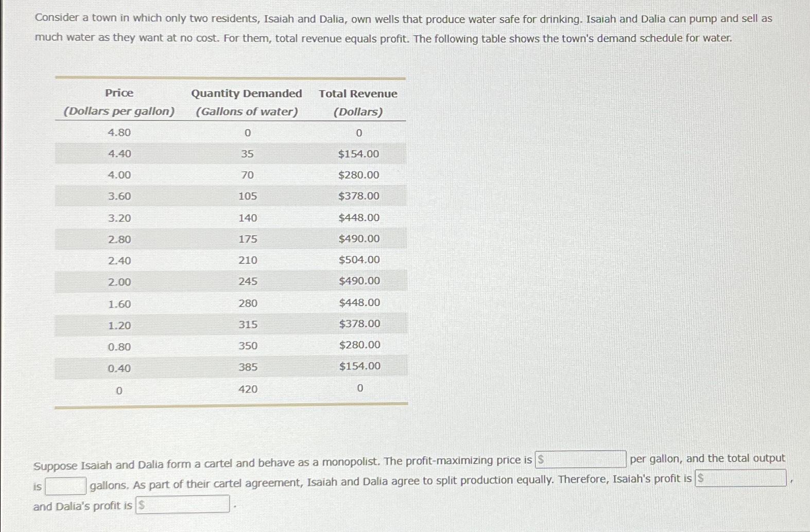Click the $448.00 revenue at 3.20 price
The height and width of the screenshot is (532, 810).
coord(359,218)
